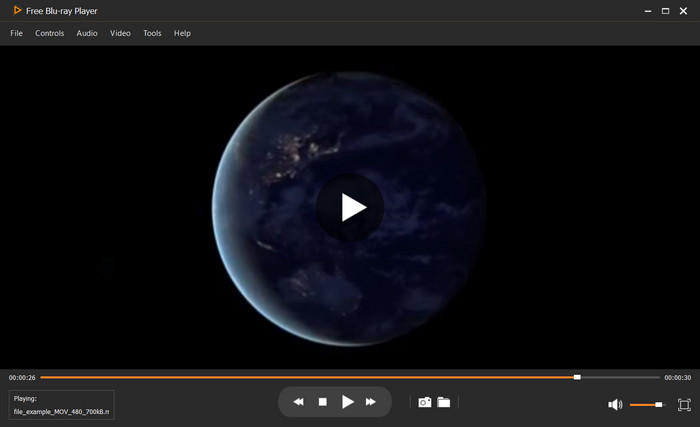The width and height of the screenshot is (700, 427).
Task: Stop the video playback
Action: click(323, 402)
